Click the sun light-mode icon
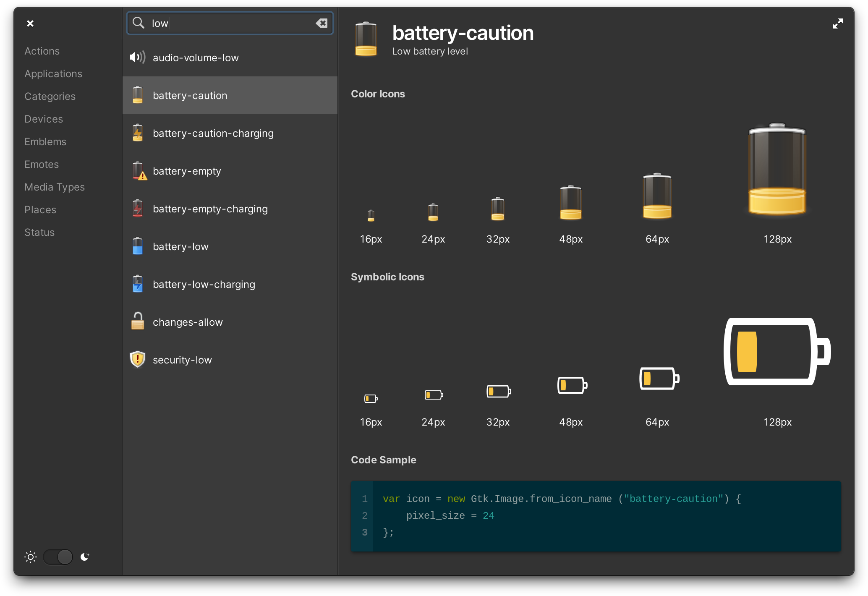The image size is (868, 596). [31, 557]
